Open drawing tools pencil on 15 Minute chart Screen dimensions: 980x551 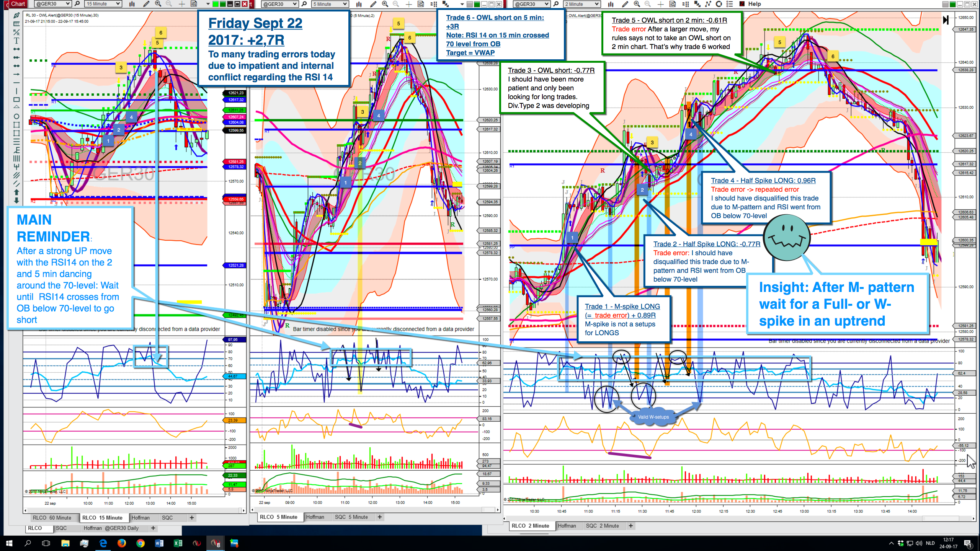[146, 4]
